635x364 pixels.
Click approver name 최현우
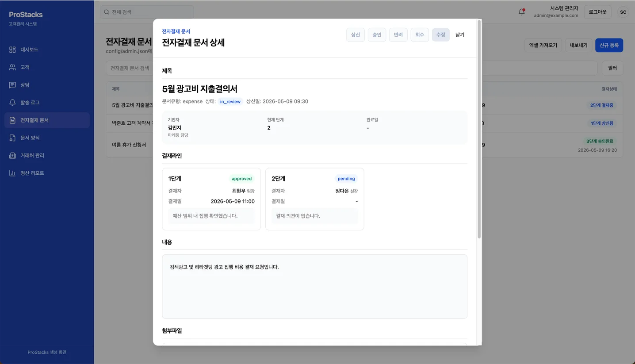239,191
